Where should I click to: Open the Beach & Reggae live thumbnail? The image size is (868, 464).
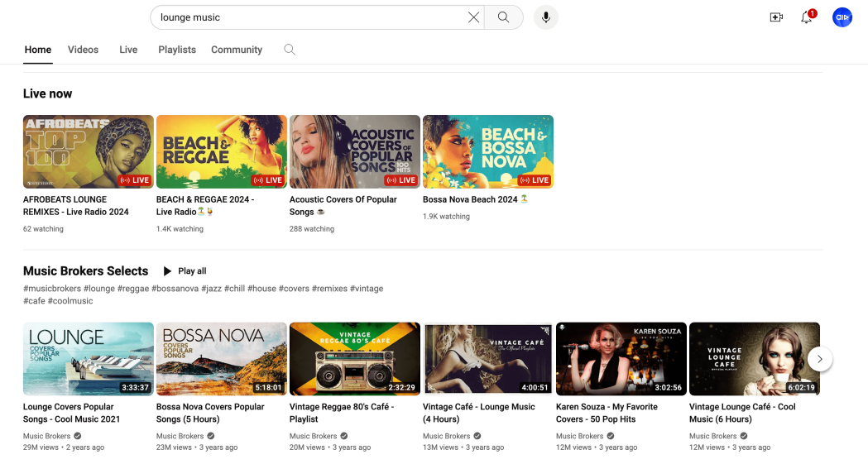click(x=222, y=151)
